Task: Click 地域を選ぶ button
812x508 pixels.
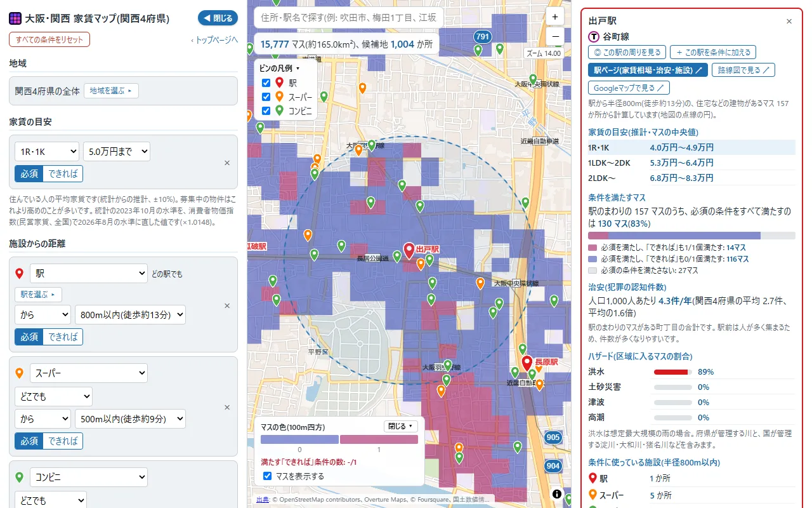Action: [x=111, y=91]
